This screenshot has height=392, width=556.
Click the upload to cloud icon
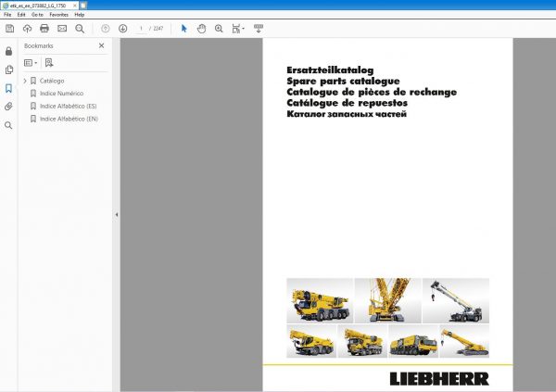click(27, 29)
